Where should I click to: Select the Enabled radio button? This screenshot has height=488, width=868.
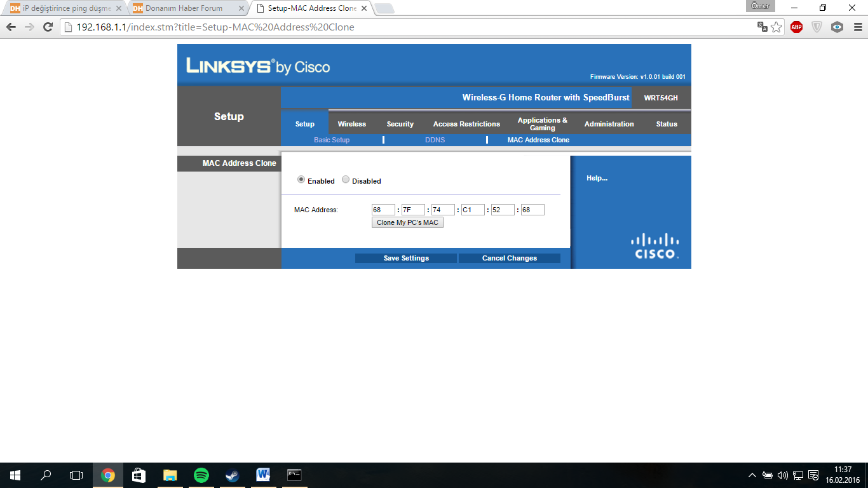(x=301, y=180)
